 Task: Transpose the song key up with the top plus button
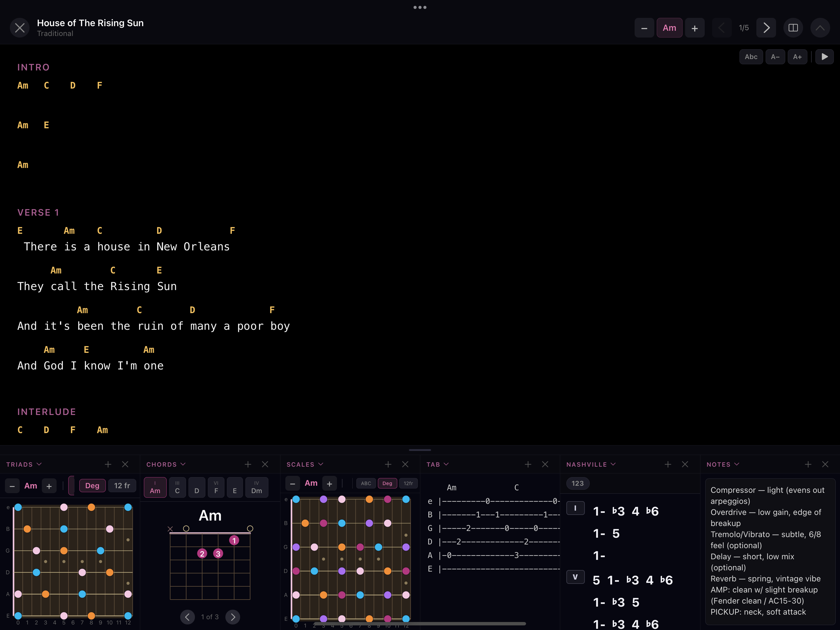[695, 28]
